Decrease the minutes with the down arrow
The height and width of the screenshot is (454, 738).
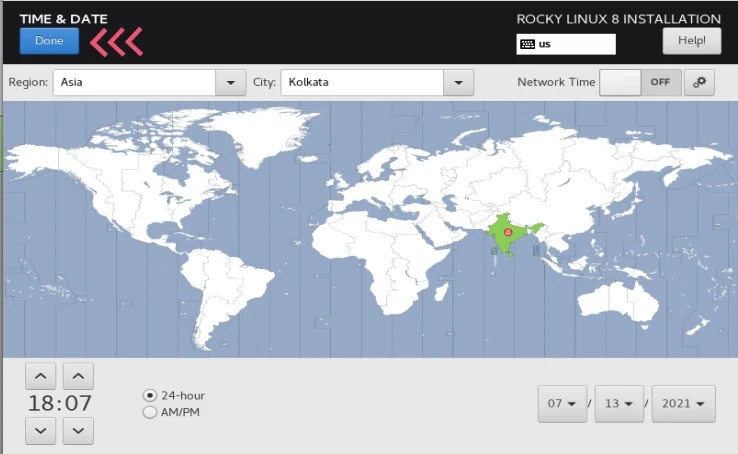click(x=78, y=430)
